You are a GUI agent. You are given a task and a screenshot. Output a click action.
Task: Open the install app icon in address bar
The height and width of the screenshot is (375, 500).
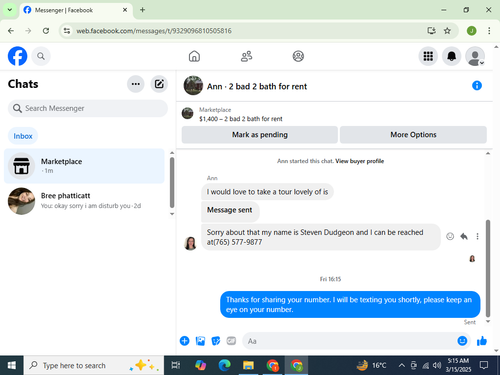click(431, 31)
